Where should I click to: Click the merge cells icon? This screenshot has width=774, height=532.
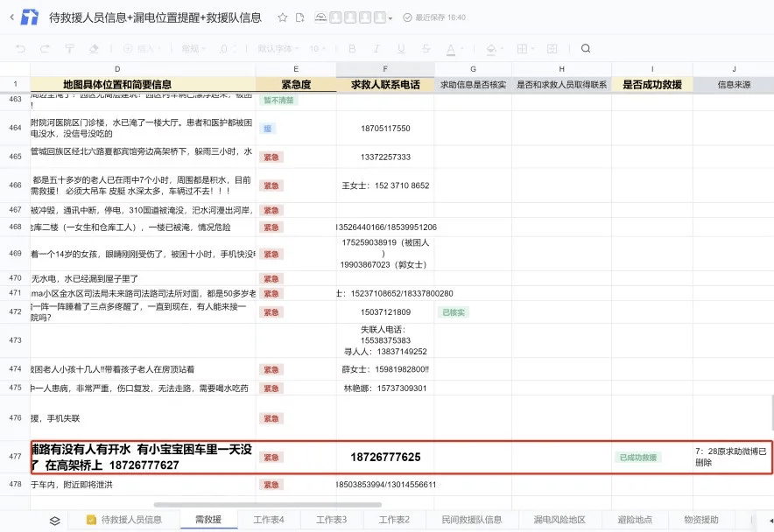(x=552, y=48)
